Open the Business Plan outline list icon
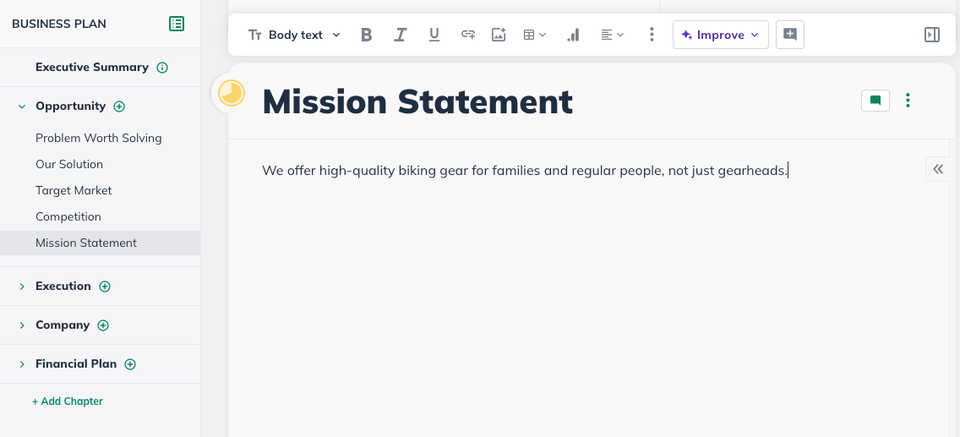Image resolution: width=960 pixels, height=437 pixels. point(176,24)
